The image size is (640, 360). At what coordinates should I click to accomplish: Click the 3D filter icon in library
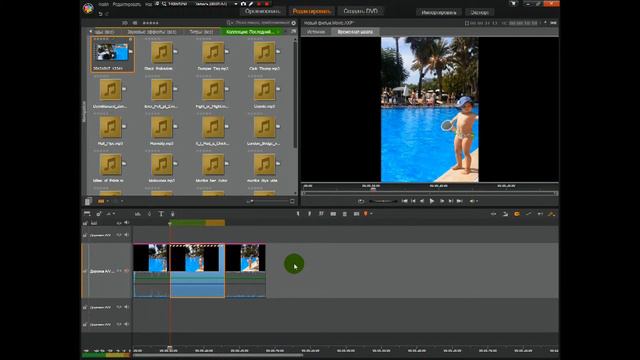click(x=124, y=23)
